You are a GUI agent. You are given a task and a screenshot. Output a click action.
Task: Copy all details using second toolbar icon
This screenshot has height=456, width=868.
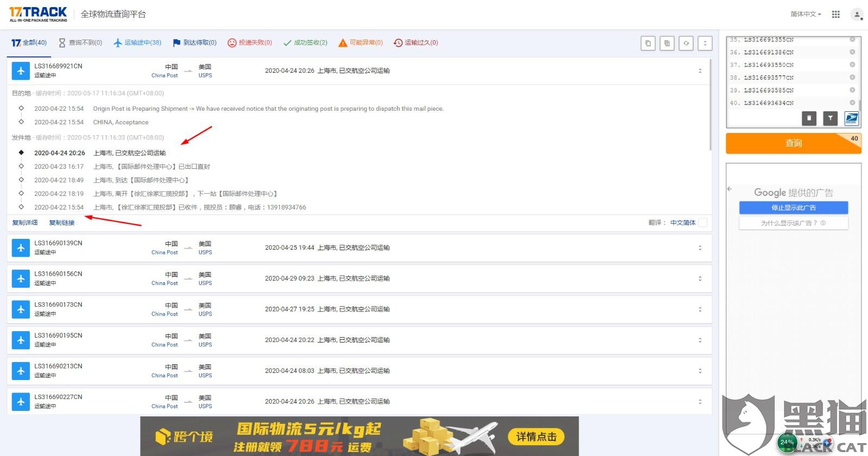coord(667,43)
